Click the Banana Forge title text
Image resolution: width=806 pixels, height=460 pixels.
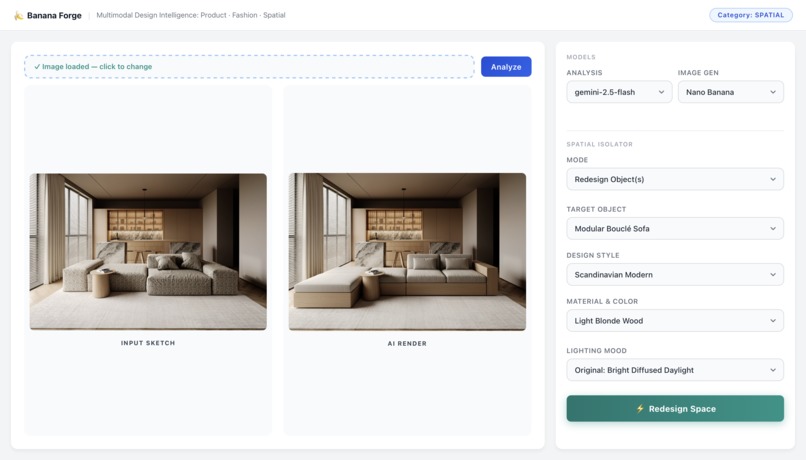pyautogui.click(x=54, y=15)
